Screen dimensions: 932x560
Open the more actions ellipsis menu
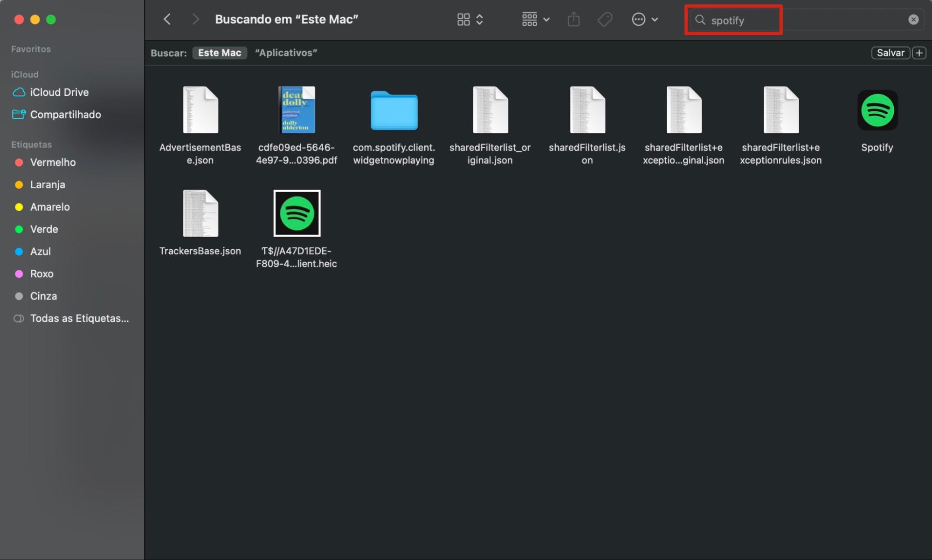coord(638,19)
